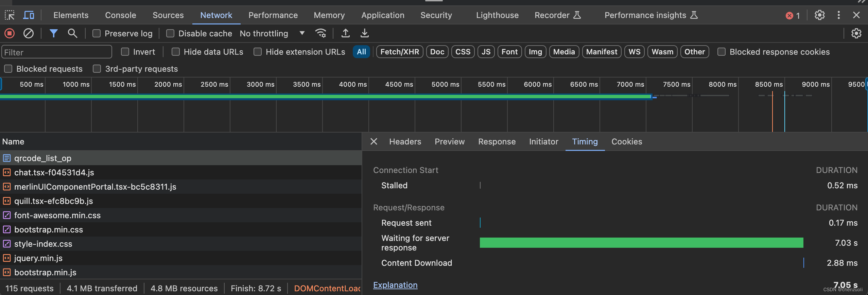The image size is (868, 295).
Task: Filter by WS type
Action: [x=634, y=52]
